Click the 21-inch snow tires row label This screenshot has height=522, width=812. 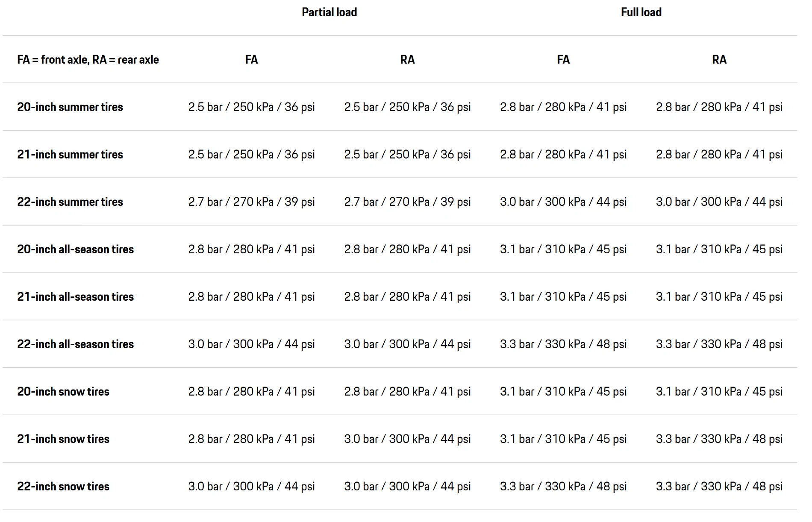pos(63,439)
